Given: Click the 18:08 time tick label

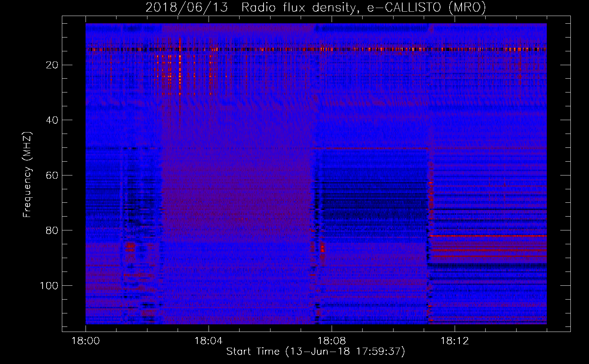Looking at the screenshot, I should (332, 341).
